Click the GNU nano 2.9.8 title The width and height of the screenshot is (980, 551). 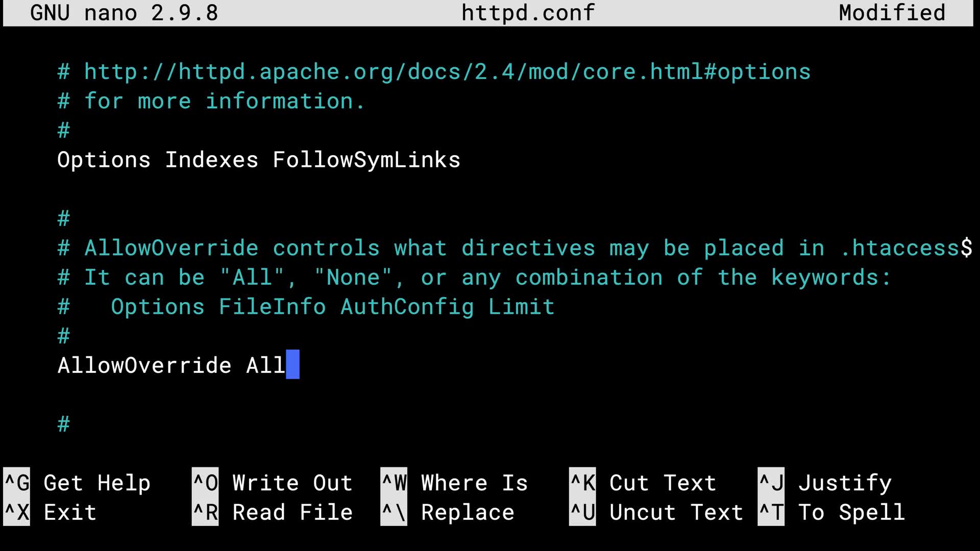124,13
